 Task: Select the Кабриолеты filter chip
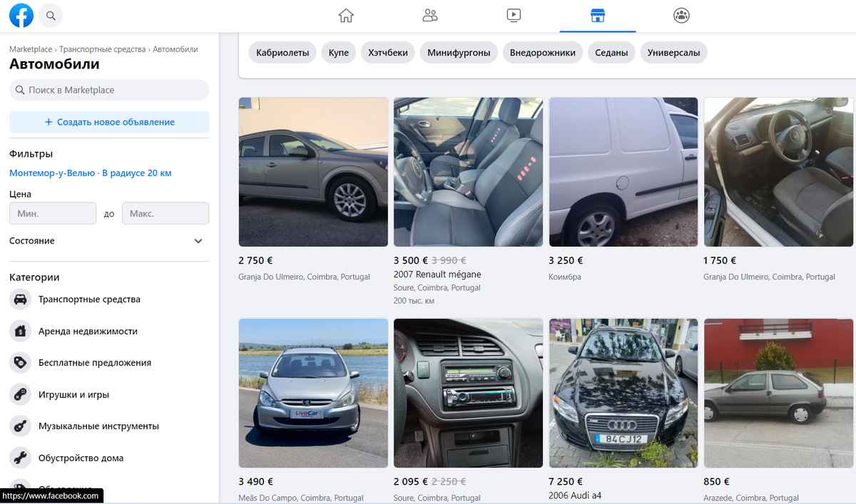(282, 52)
